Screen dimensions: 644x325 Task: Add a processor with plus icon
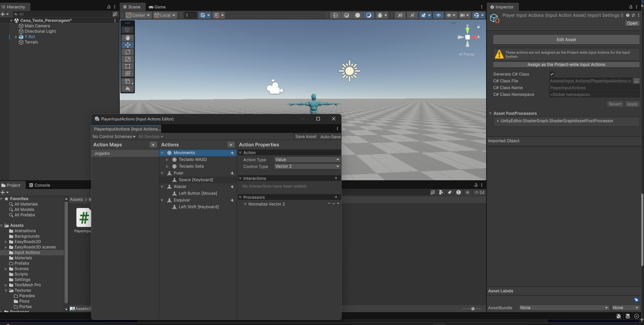click(336, 197)
